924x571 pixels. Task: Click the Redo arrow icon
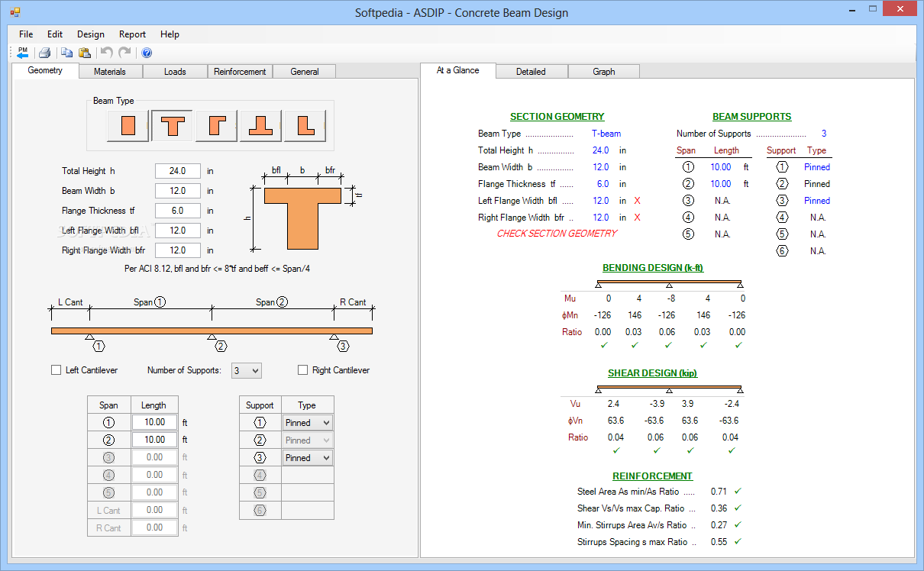click(124, 53)
